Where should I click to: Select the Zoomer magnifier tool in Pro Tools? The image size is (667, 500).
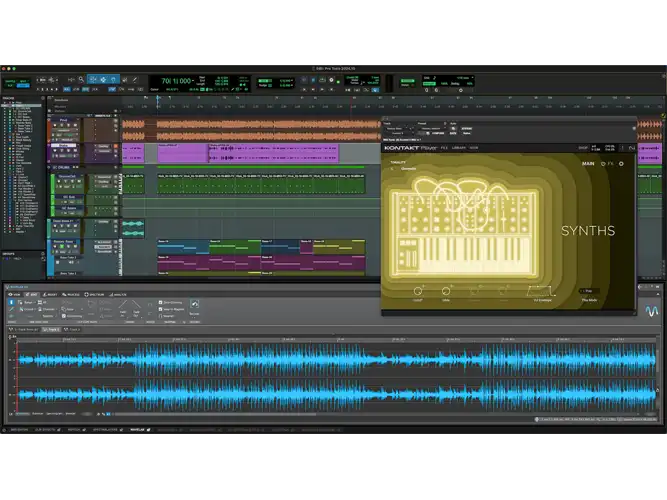click(x=81, y=80)
